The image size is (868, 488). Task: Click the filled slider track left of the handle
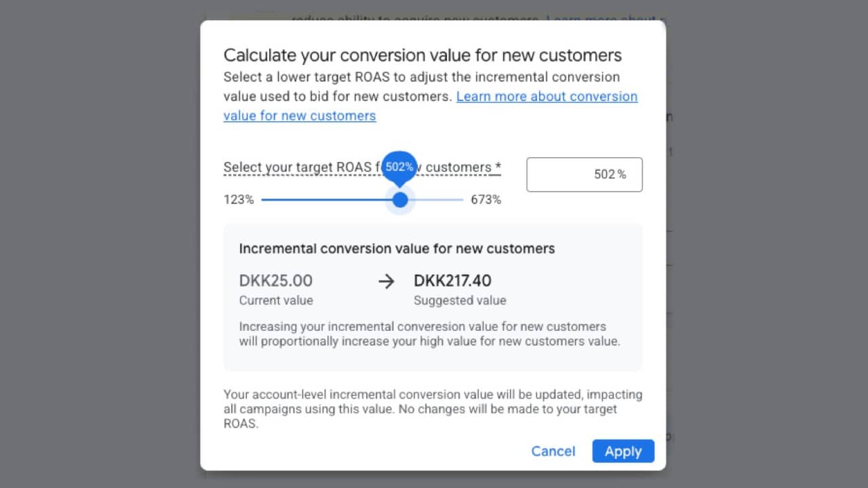[325, 200]
